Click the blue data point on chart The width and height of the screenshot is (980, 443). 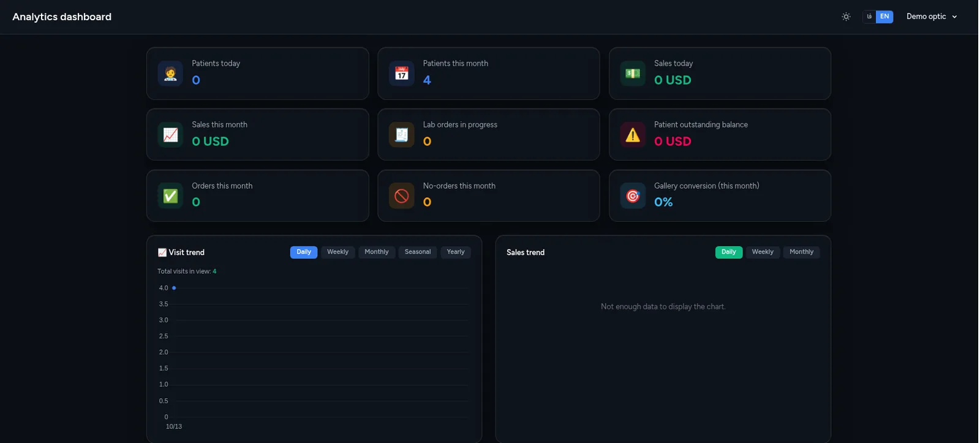(174, 288)
